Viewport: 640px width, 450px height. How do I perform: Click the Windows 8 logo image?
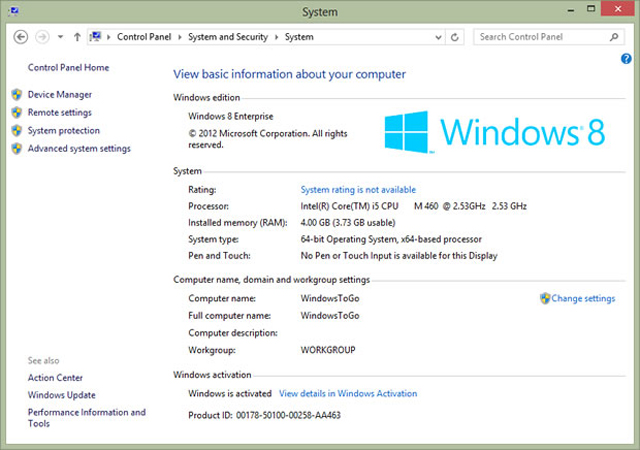point(495,132)
